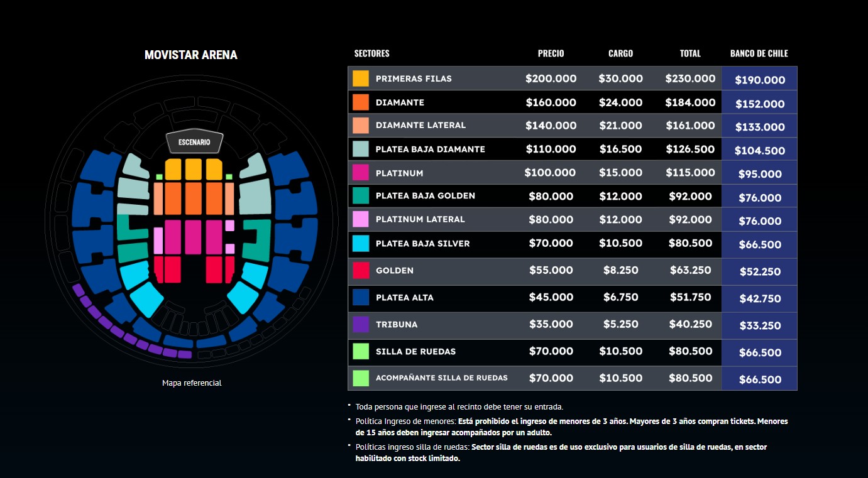Select the Golden red legend swatch
868x478 pixels.
point(361,270)
